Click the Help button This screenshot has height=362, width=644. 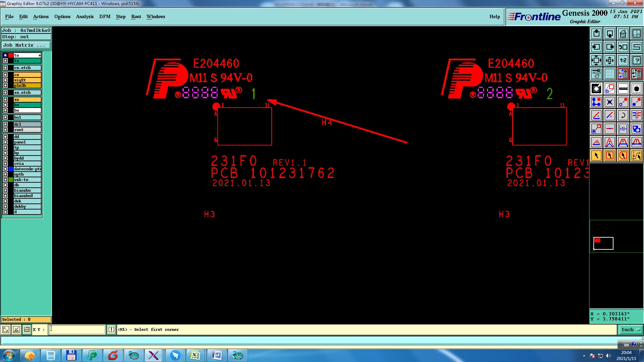click(494, 16)
